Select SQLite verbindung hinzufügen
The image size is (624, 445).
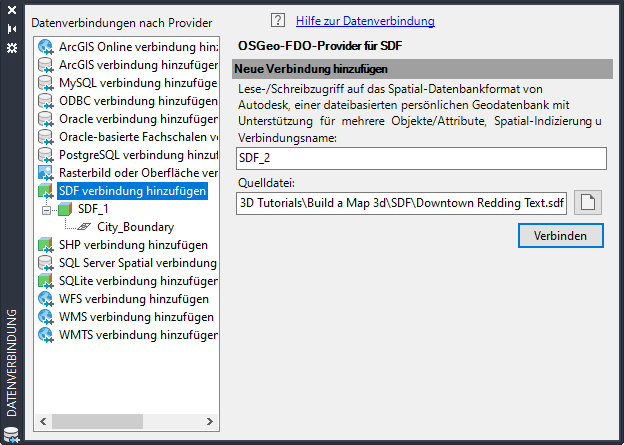(x=138, y=281)
